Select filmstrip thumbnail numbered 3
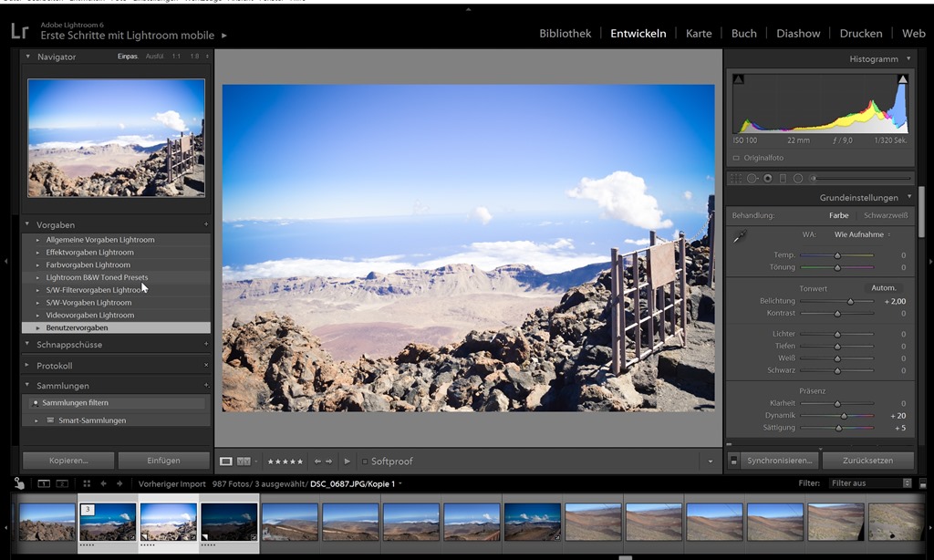Image resolution: width=934 pixels, height=560 pixels. (108, 522)
